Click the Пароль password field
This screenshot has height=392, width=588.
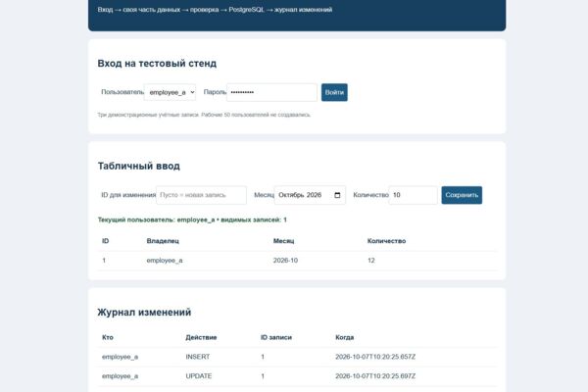point(271,92)
